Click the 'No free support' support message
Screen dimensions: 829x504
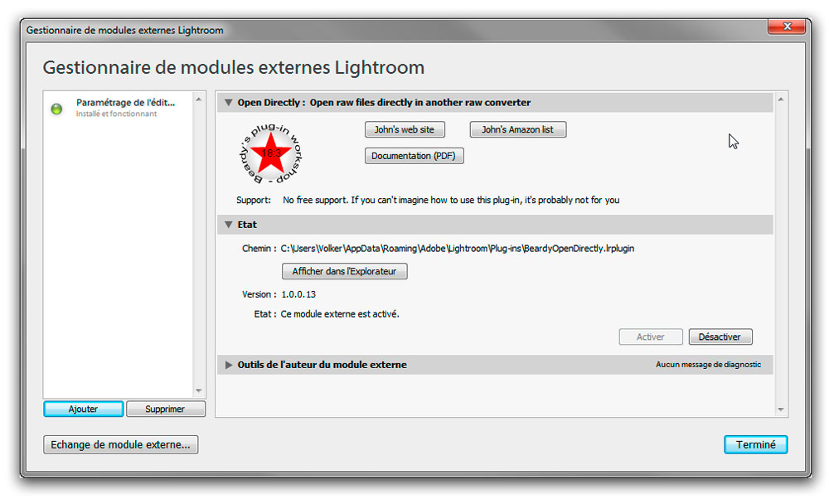pos(451,201)
